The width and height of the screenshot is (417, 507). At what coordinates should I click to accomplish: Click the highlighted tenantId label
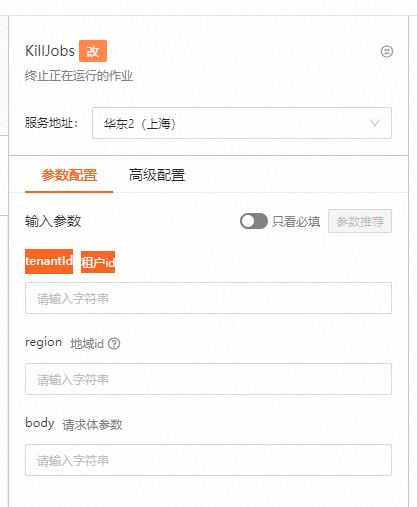(x=49, y=261)
